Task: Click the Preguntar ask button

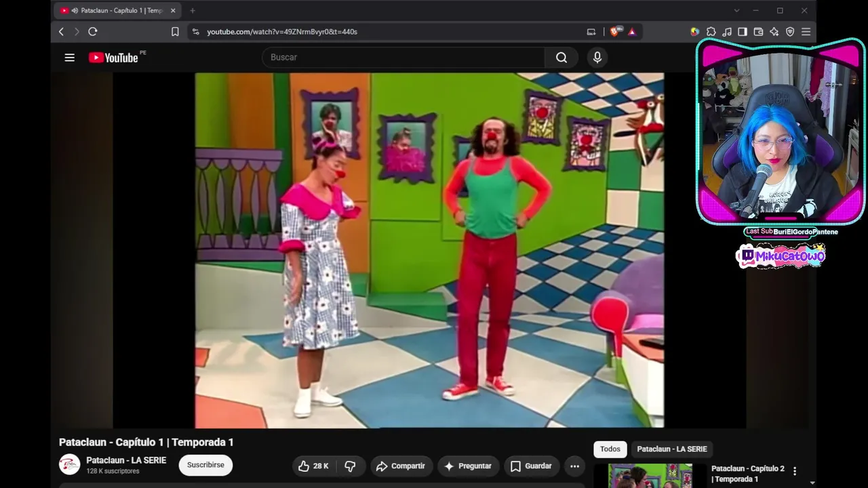Action: pyautogui.click(x=467, y=466)
